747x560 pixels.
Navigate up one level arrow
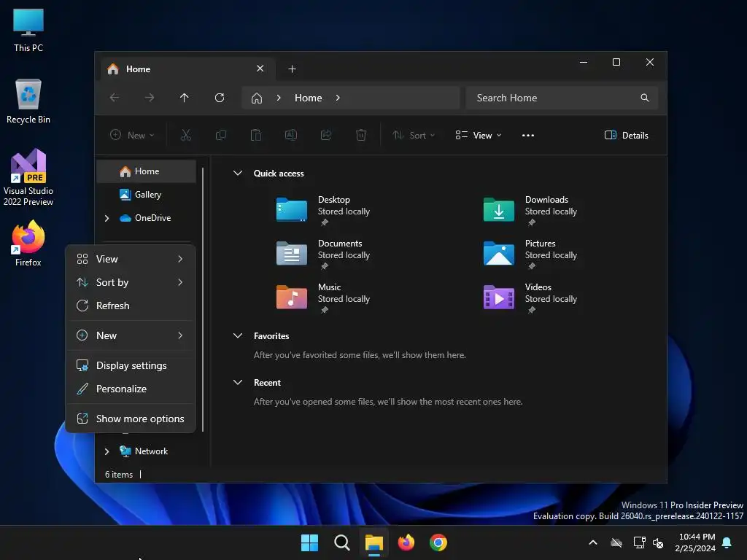click(x=185, y=98)
